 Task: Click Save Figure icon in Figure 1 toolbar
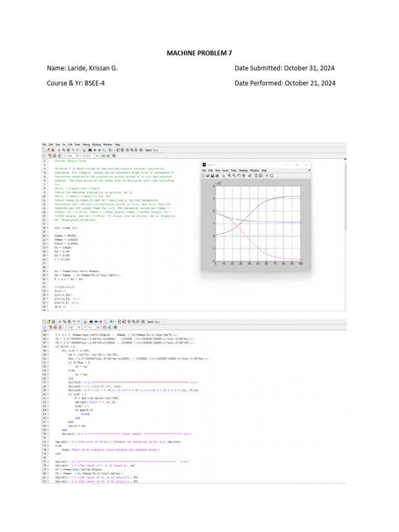click(212, 176)
